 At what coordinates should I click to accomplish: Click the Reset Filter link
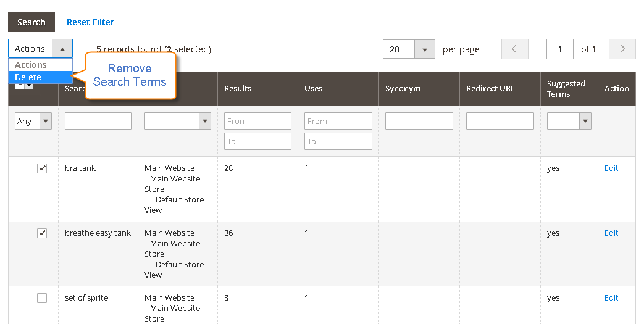point(90,22)
